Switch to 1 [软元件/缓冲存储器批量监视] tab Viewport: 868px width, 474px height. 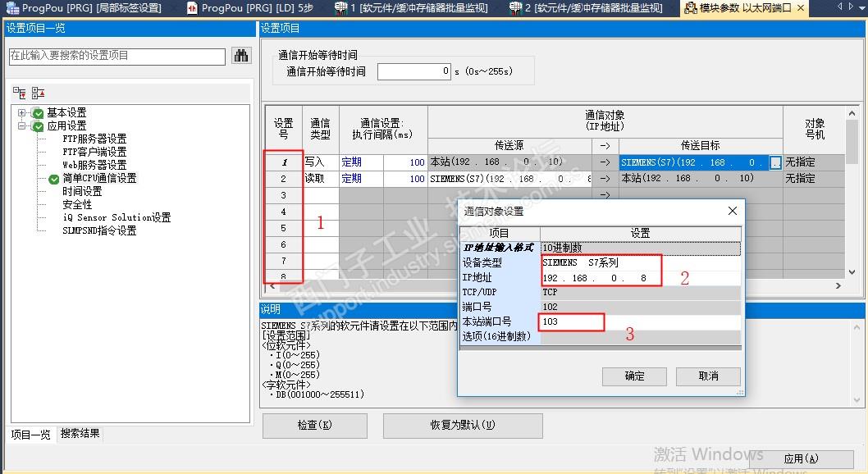coord(412,7)
